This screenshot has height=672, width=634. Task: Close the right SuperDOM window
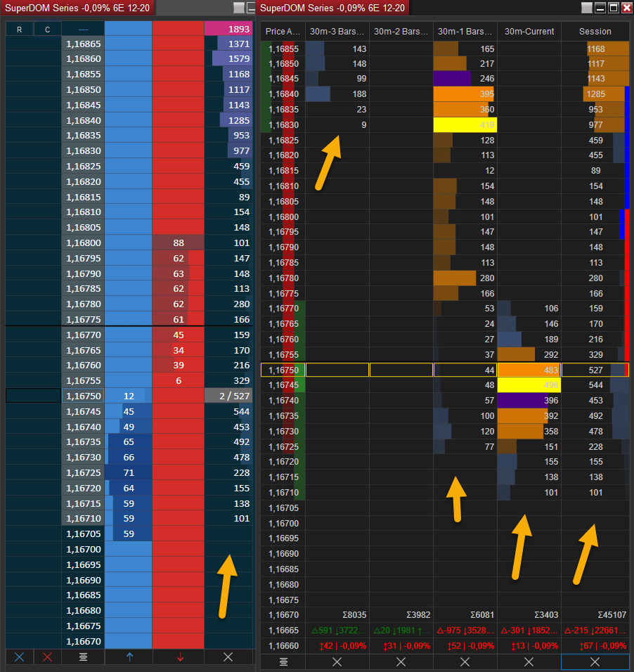click(626, 7)
